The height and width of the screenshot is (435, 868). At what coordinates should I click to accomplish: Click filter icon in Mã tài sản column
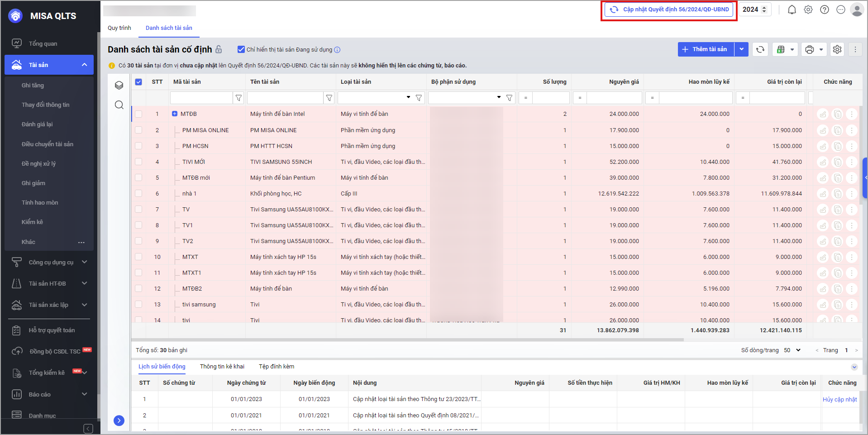click(x=238, y=98)
